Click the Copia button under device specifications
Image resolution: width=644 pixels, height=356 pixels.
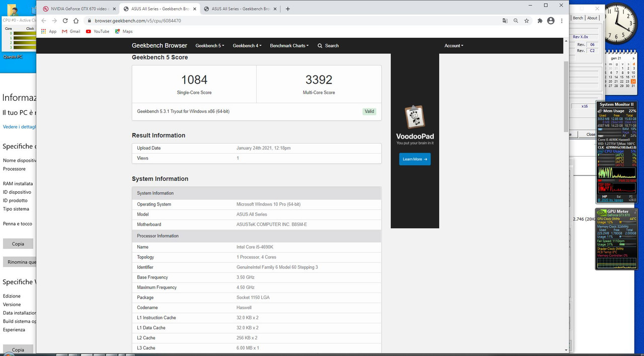tap(18, 244)
